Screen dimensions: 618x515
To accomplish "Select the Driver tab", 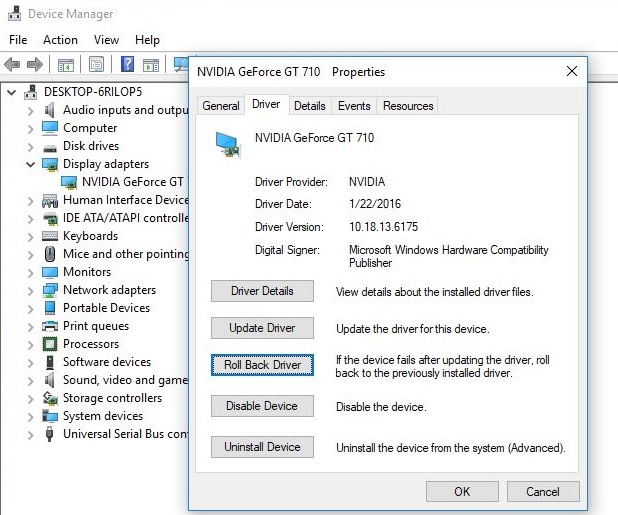I will [266, 104].
